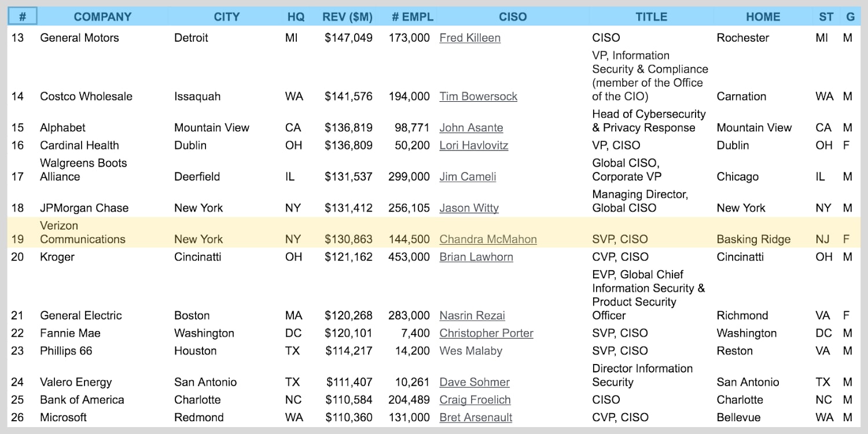
Task: Open the Tim Bowersock profile link
Action: (x=478, y=97)
